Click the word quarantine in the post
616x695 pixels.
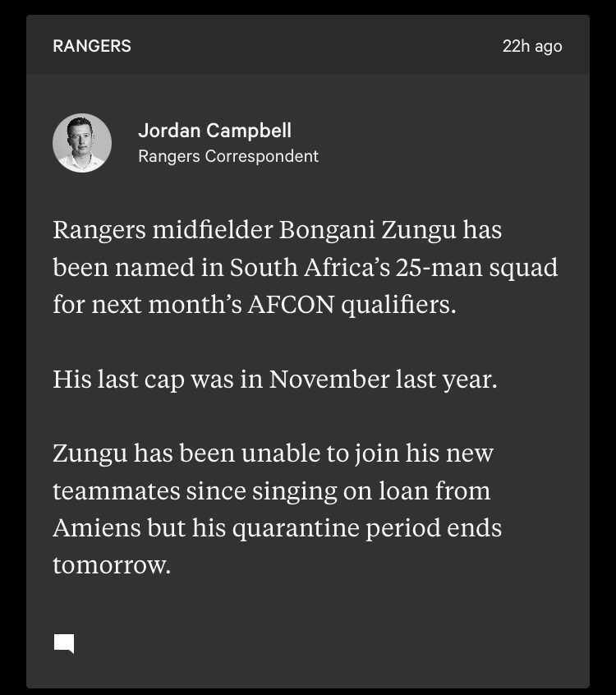click(x=296, y=529)
